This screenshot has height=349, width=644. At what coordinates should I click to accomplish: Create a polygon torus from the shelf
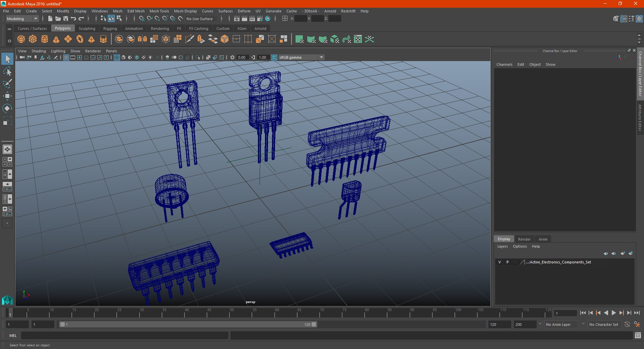(x=80, y=39)
